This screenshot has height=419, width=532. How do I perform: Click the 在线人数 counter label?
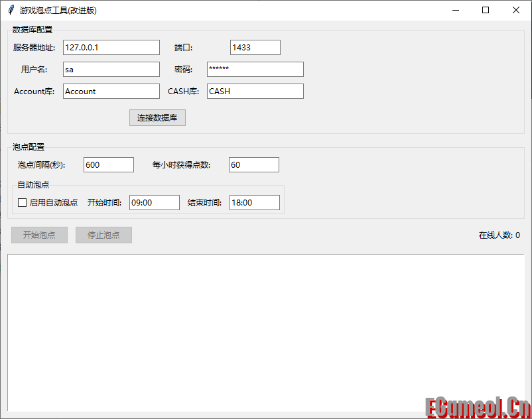coord(499,235)
